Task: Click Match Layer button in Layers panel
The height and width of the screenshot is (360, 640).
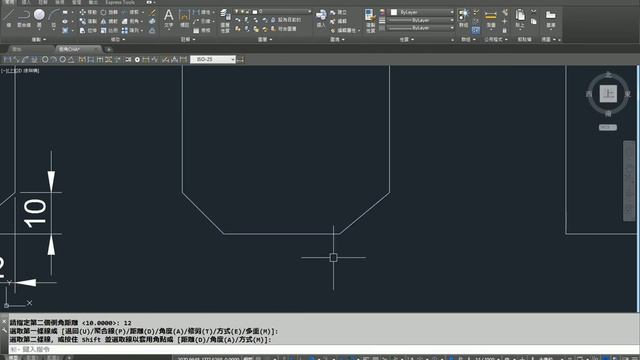Action: click(x=284, y=29)
